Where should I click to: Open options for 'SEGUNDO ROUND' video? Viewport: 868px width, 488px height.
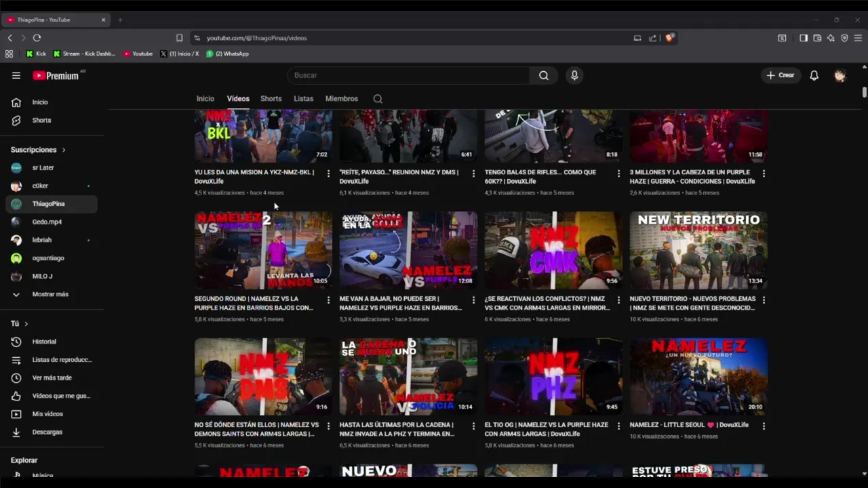[328, 300]
